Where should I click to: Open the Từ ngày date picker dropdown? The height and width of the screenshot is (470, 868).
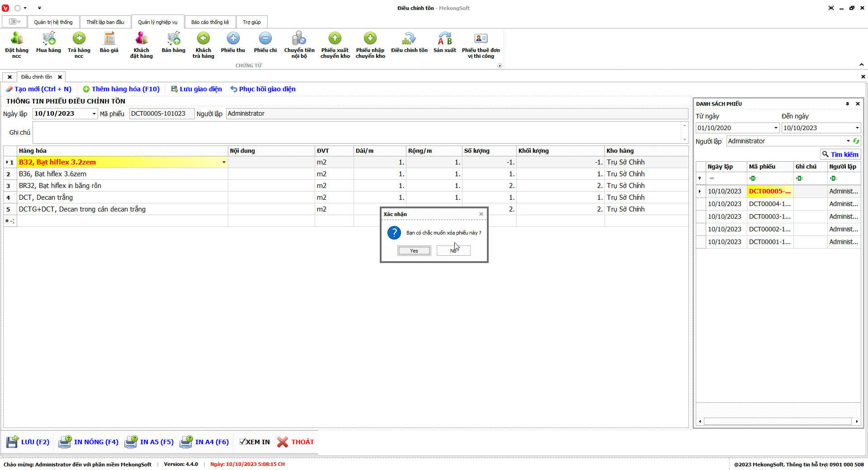tap(776, 128)
